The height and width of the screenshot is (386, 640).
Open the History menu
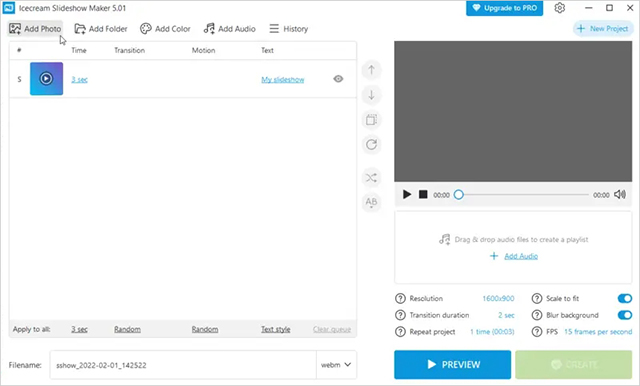point(289,29)
